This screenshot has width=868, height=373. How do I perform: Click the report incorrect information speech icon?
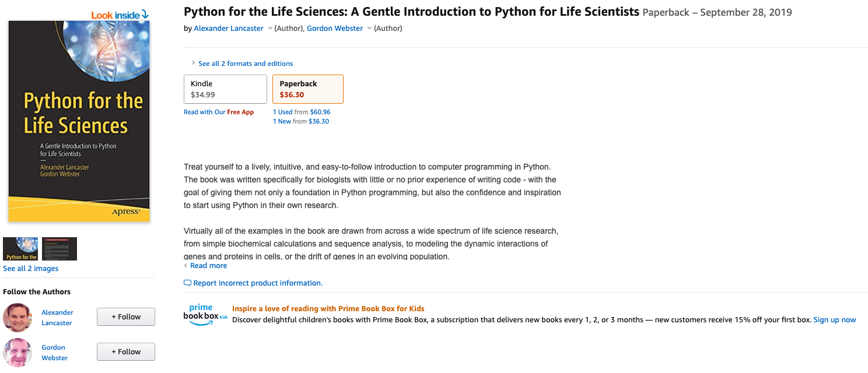(x=187, y=283)
